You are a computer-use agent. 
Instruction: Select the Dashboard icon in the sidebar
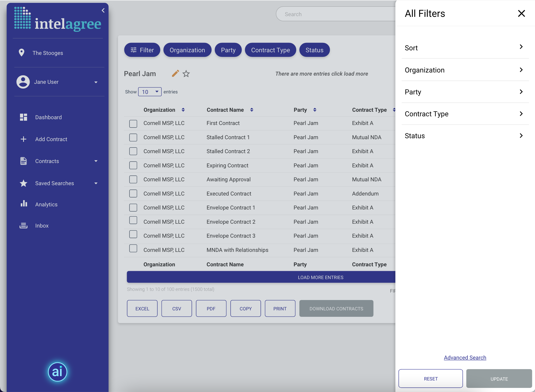pyautogui.click(x=23, y=117)
